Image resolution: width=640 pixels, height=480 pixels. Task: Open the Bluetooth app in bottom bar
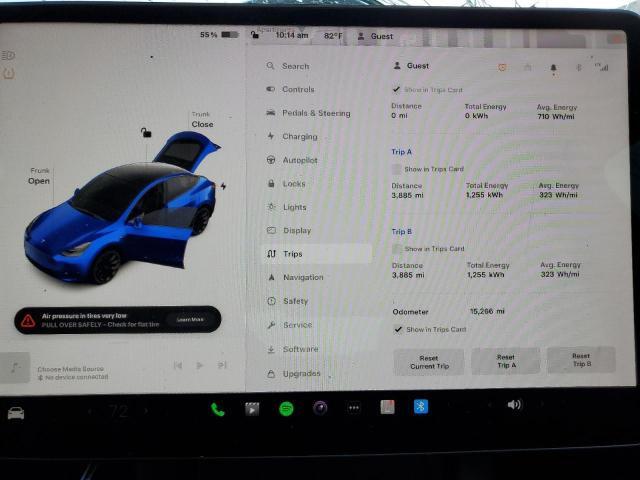[x=421, y=407]
